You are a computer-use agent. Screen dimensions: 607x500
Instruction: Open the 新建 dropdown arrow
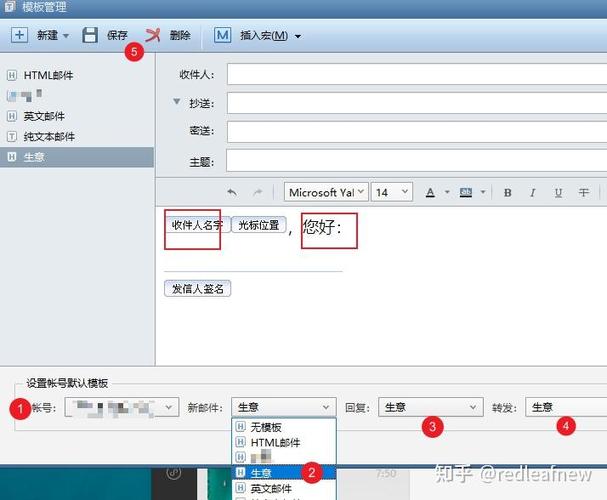(x=66, y=36)
